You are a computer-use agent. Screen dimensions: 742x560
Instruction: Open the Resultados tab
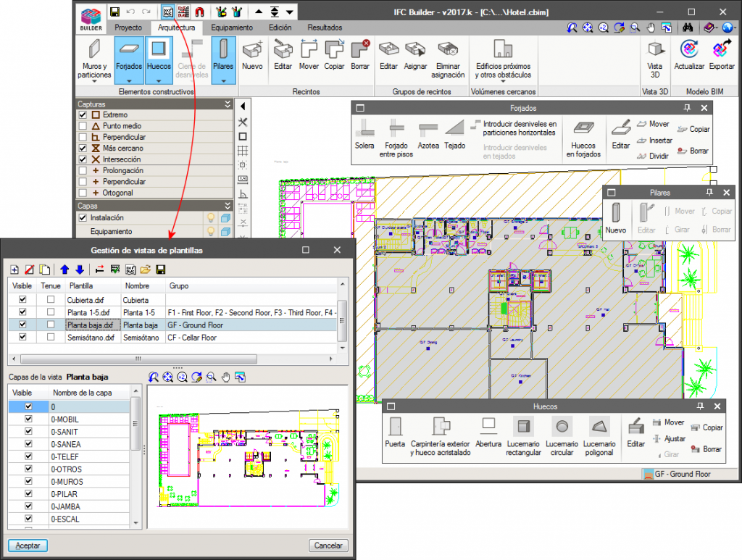click(325, 28)
